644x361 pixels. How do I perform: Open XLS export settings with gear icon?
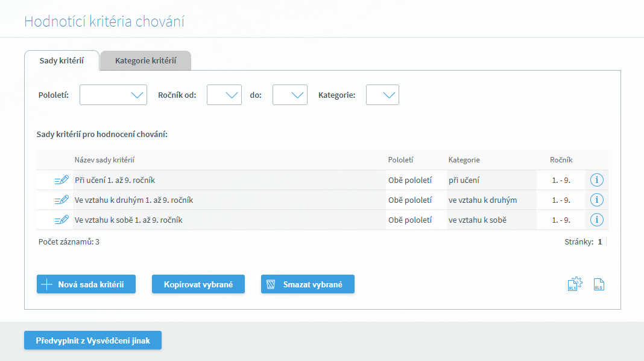(574, 284)
